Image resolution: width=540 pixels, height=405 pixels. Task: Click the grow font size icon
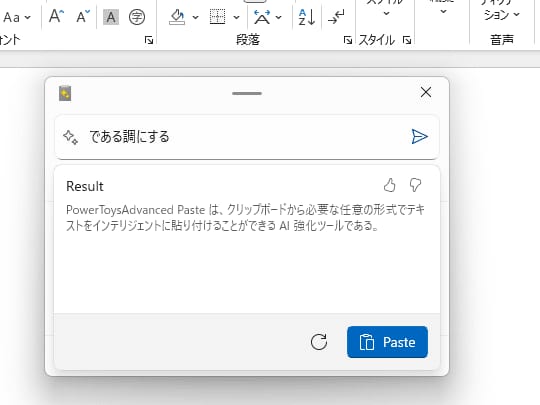[56, 16]
